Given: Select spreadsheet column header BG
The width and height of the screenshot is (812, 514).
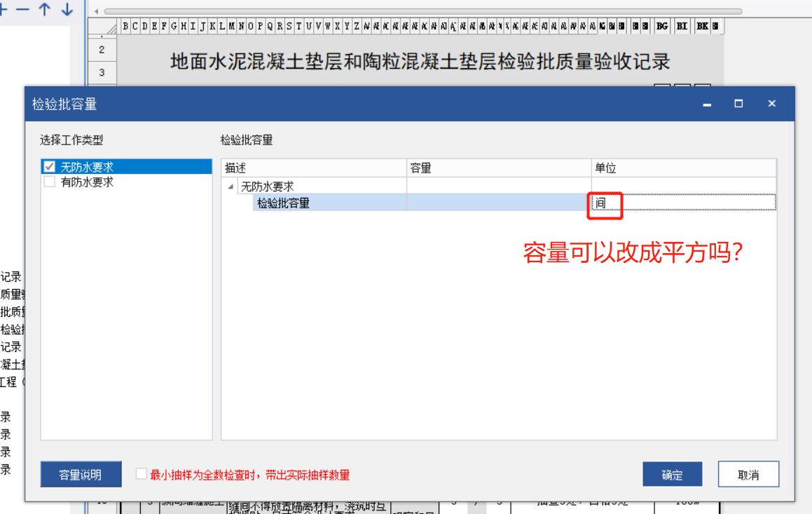Looking at the screenshot, I should pyautogui.click(x=662, y=26).
